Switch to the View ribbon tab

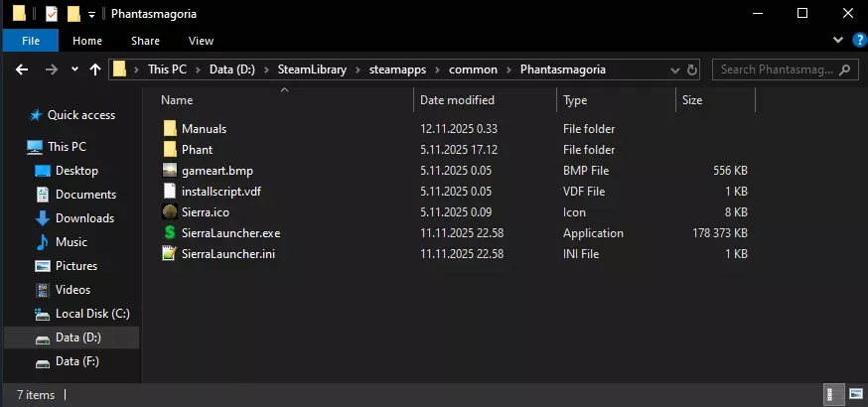coord(201,41)
